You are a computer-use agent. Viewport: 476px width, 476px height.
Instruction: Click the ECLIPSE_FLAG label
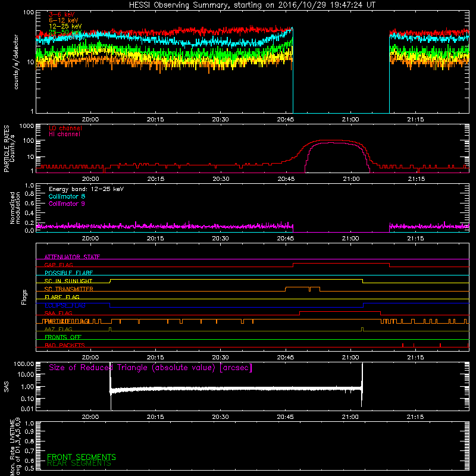[65, 305]
